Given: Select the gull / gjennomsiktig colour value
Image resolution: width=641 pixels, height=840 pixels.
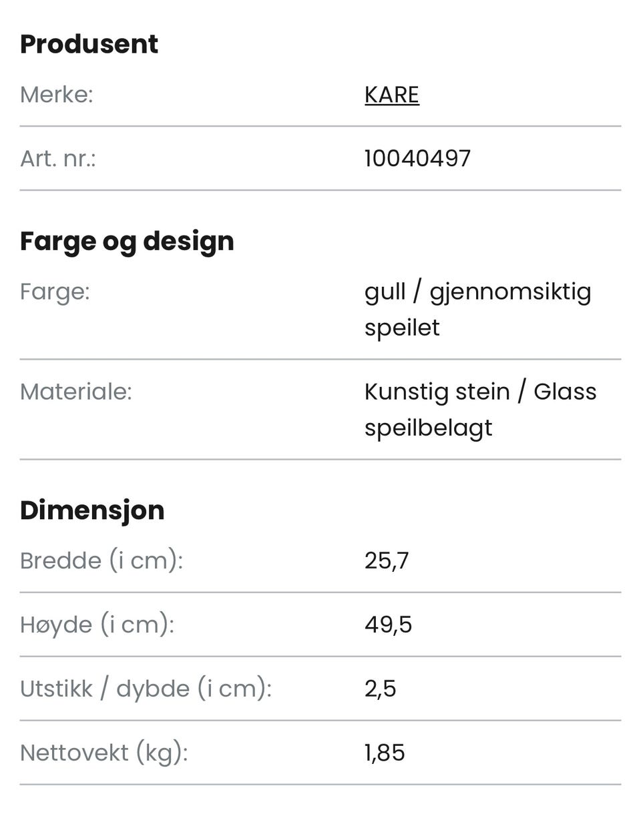Looking at the screenshot, I should pos(477,292).
